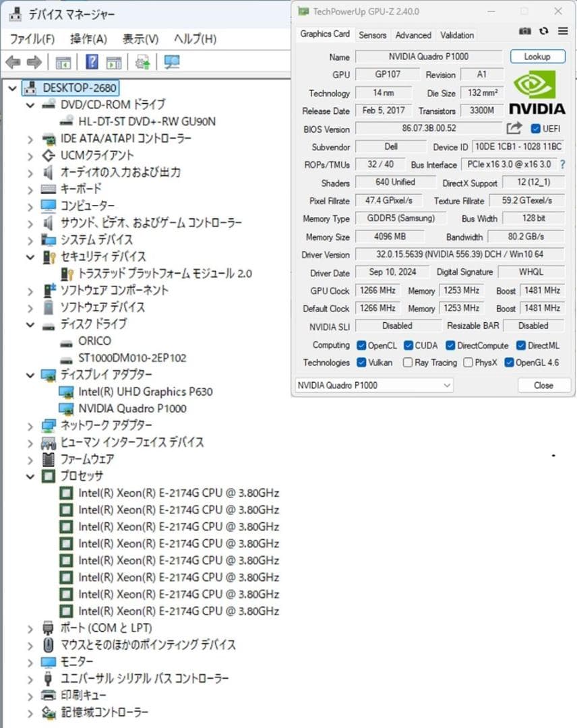Click the back arrow in Device Manager toolbar
Viewport: 577px width, 728px height.
pyautogui.click(x=14, y=62)
